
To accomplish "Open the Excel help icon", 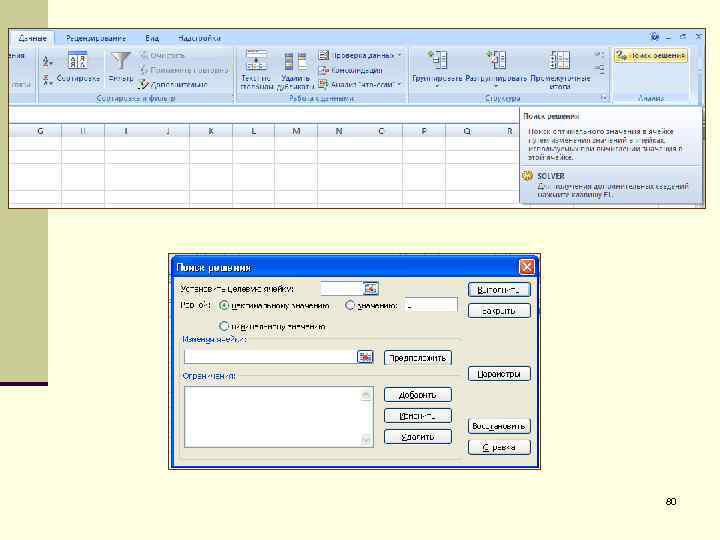I will [x=654, y=37].
